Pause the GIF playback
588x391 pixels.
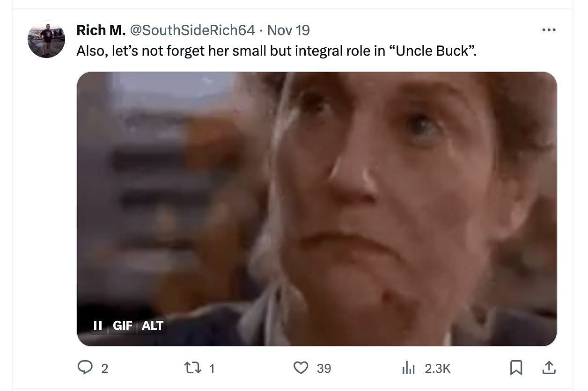pos(98,325)
